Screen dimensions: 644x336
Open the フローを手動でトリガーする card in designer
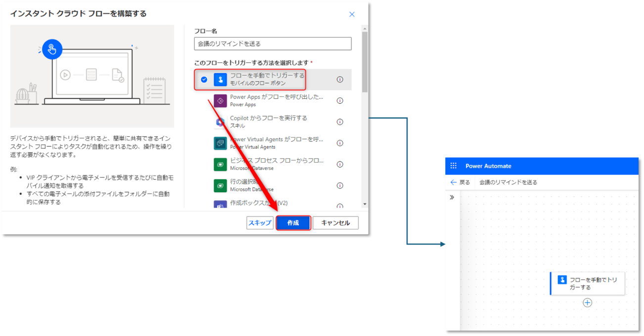587,283
